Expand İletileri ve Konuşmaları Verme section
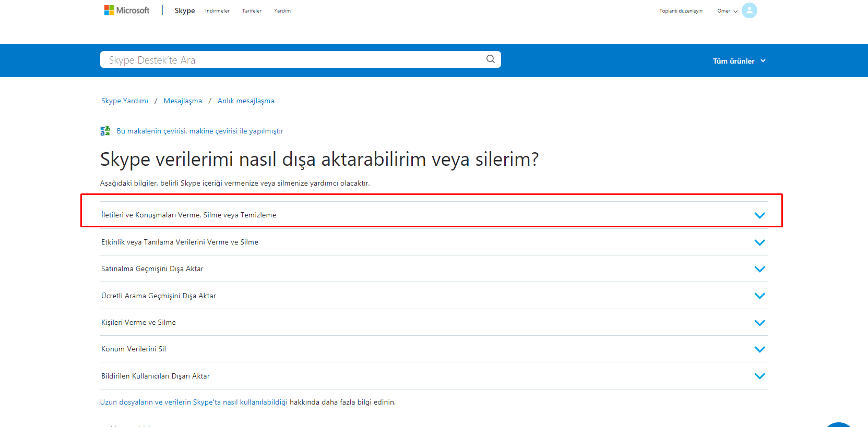The image size is (868, 427). [x=759, y=215]
